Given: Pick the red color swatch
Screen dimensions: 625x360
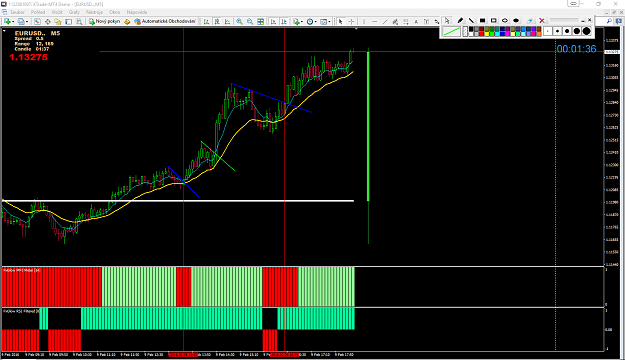Looking at the screenshot, I should (x=482, y=34).
